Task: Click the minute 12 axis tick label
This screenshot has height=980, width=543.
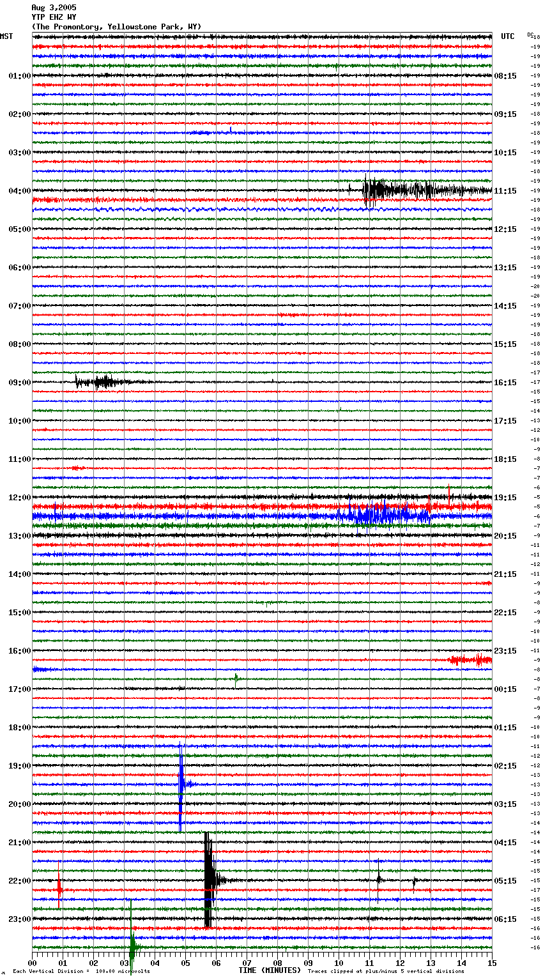Action: click(401, 963)
